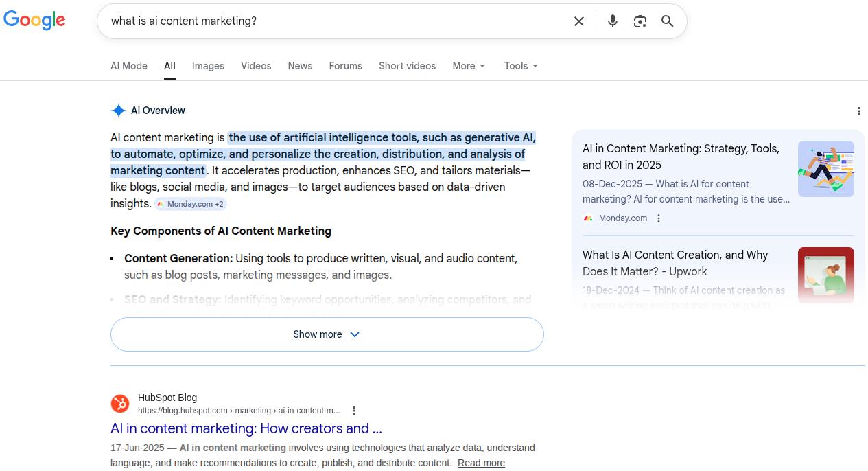Expand the Show more section of AI Overview
This screenshot has width=868, height=471.
click(327, 334)
